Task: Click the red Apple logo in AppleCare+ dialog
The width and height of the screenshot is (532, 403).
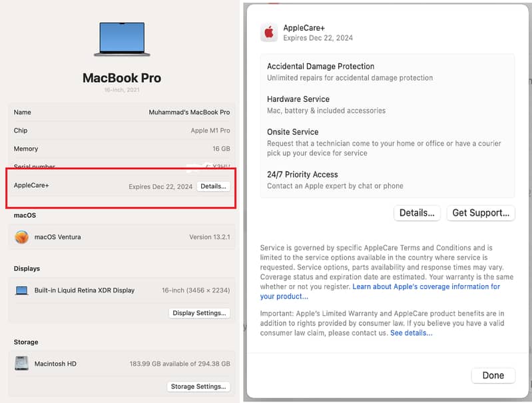Action: (x=269, y=33)
